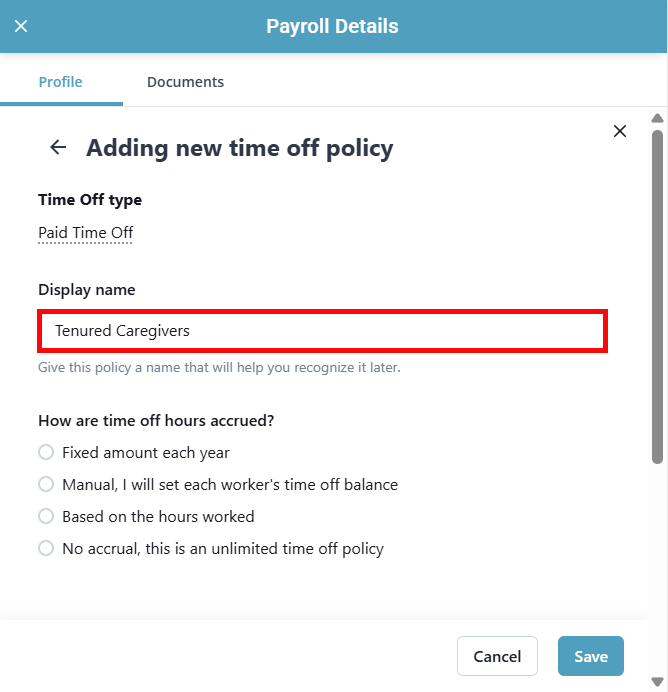Close the Payroll Details dialog
This screenshot has width=668, height=692.
click(x=21, y=27)
